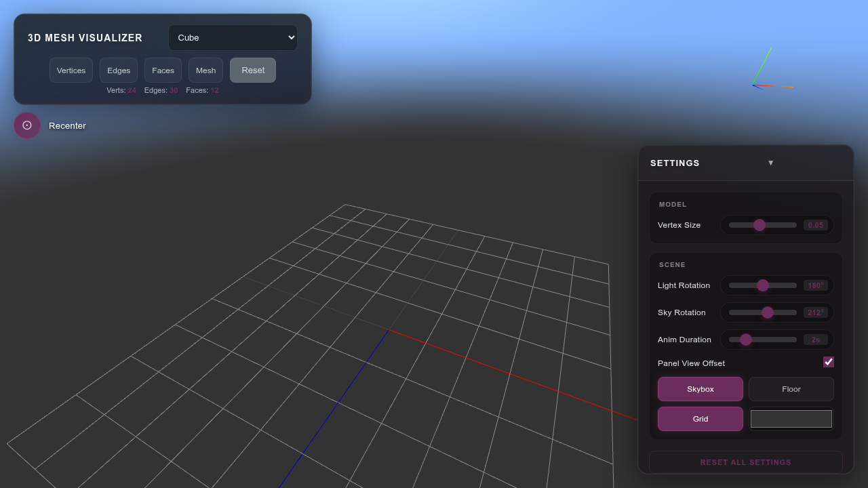The height and width of the screenshot is (488, 868).
Task: Toggle Faces display
Action: [163, 70]
